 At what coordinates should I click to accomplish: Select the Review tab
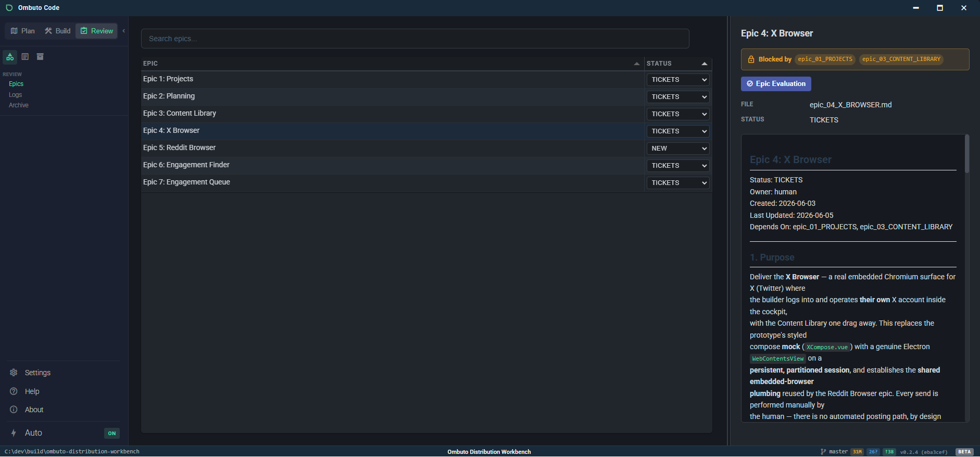tap(97, 31)
